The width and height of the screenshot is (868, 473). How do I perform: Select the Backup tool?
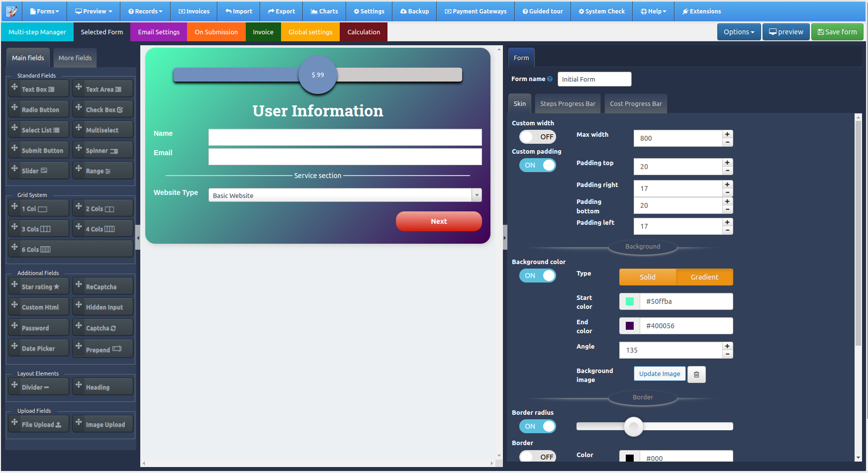click(414, 11)
